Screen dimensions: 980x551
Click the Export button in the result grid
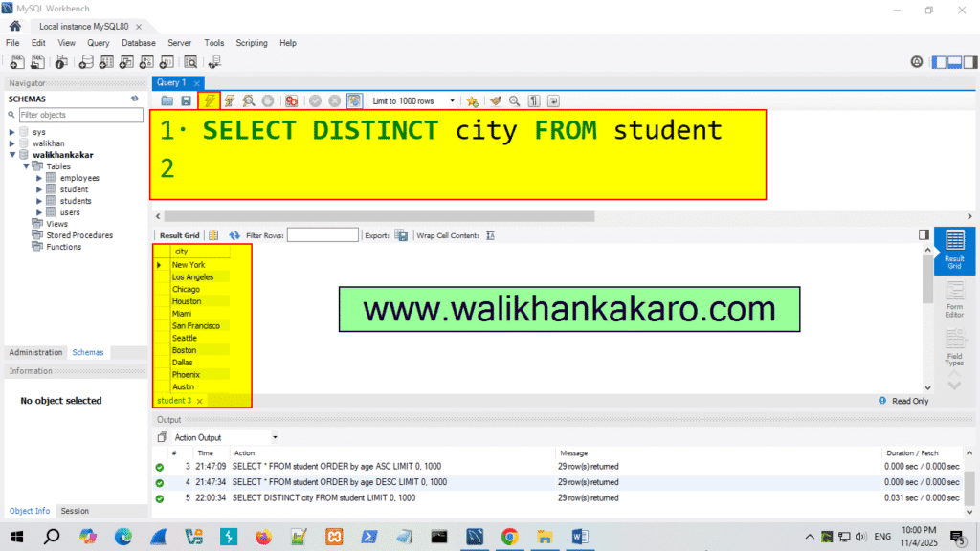click(x=399, y=235)
